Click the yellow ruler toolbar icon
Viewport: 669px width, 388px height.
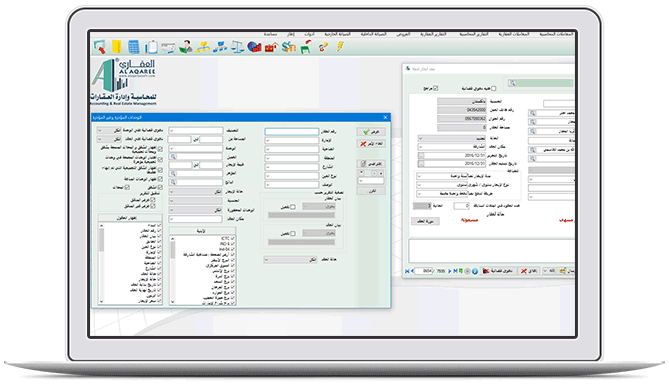[116, 47]
